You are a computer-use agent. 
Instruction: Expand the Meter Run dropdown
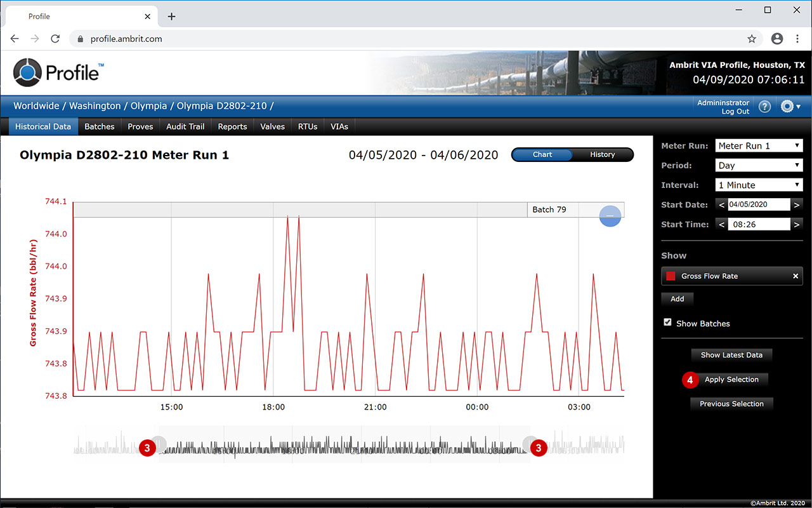[758, 145]
